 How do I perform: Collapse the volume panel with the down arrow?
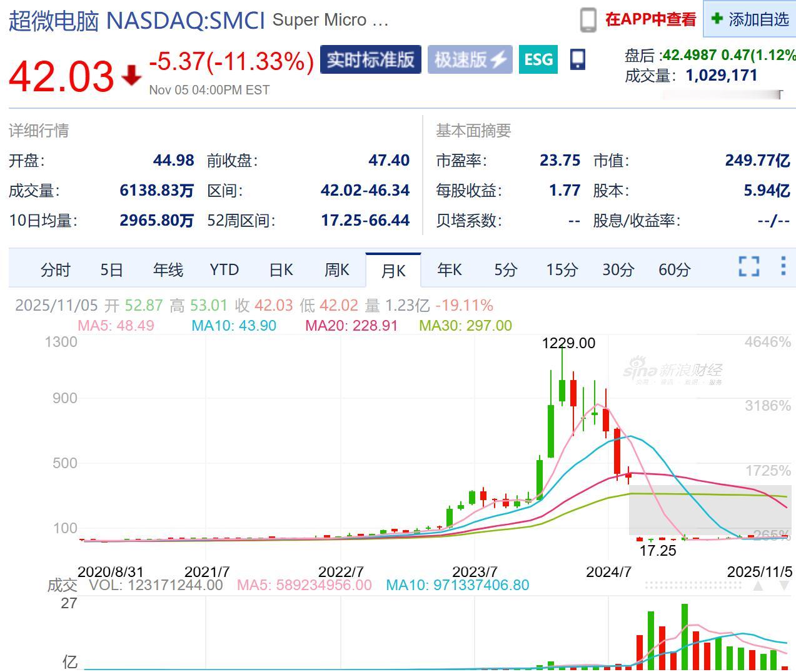(785, 586)
